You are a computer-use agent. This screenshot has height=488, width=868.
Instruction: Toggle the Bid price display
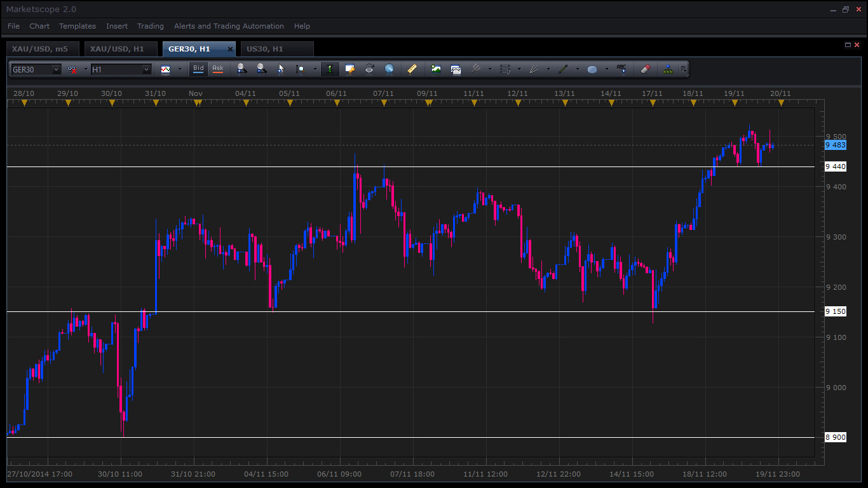coord(198,69)
